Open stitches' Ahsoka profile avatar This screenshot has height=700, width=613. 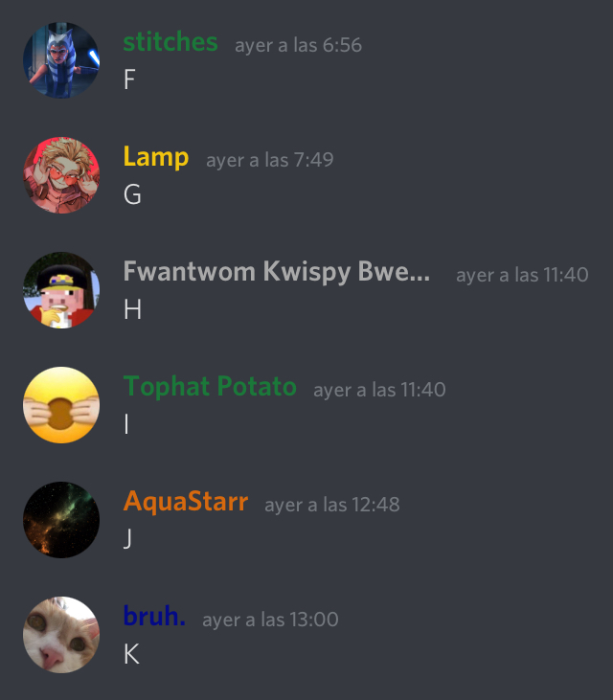[x=61, y=60]
